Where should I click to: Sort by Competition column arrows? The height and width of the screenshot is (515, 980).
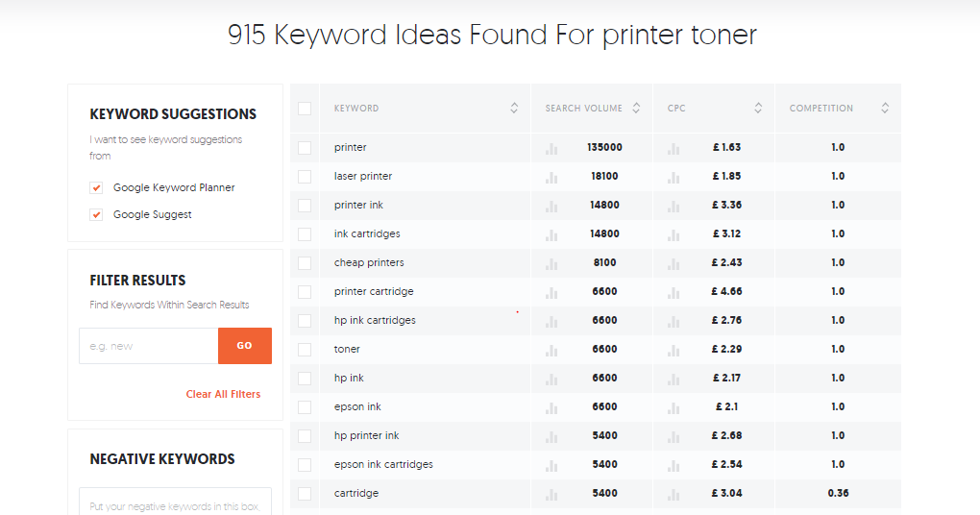[x=884, y=109]
